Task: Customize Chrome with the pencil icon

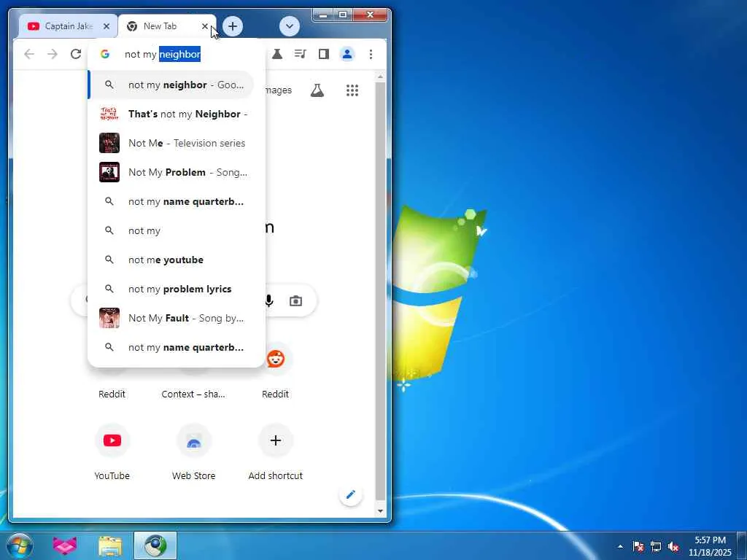Action: [351, 494]
